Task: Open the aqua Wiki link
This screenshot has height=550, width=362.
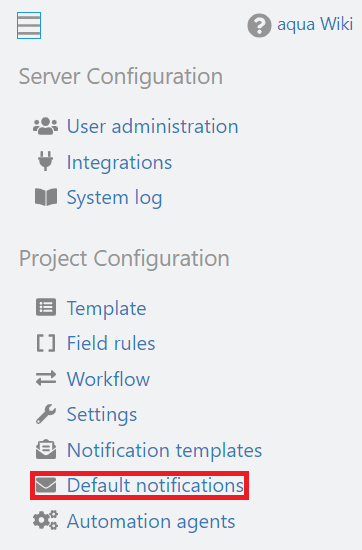Action: point(315,25)
